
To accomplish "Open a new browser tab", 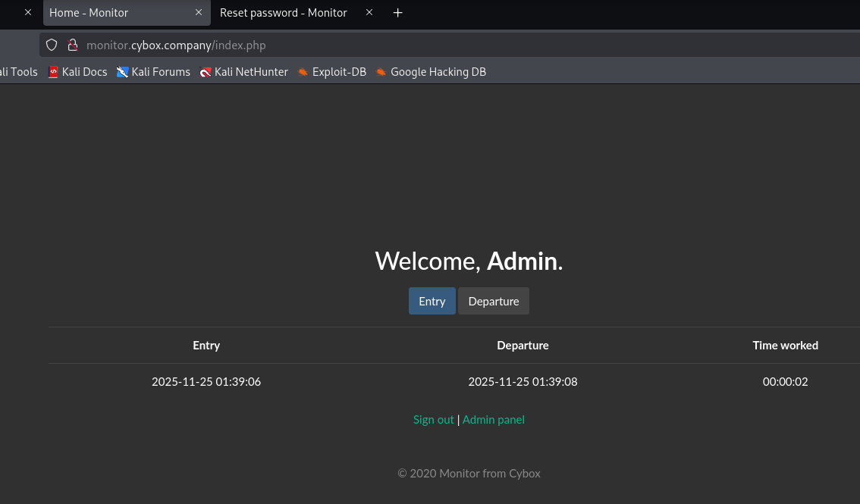I will [397, 13].
